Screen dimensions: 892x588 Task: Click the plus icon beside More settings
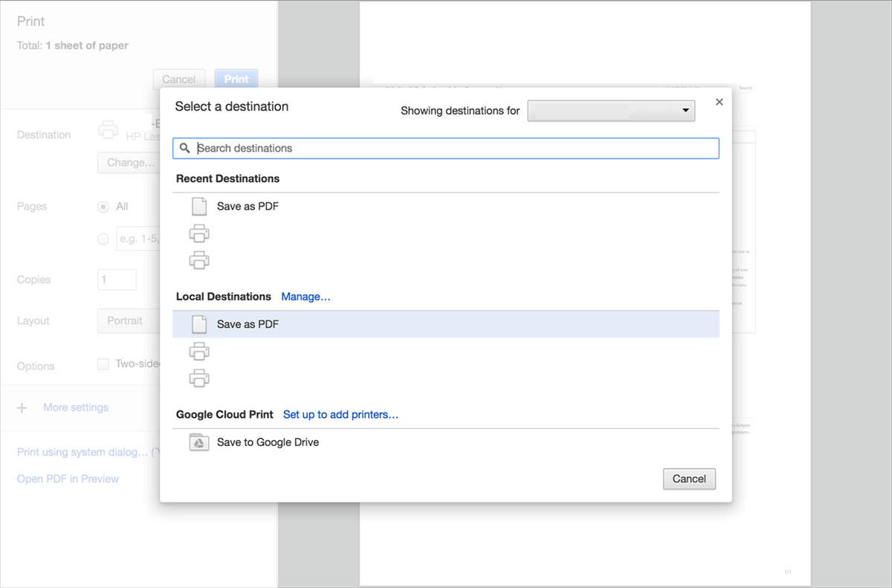coord(22,408)
